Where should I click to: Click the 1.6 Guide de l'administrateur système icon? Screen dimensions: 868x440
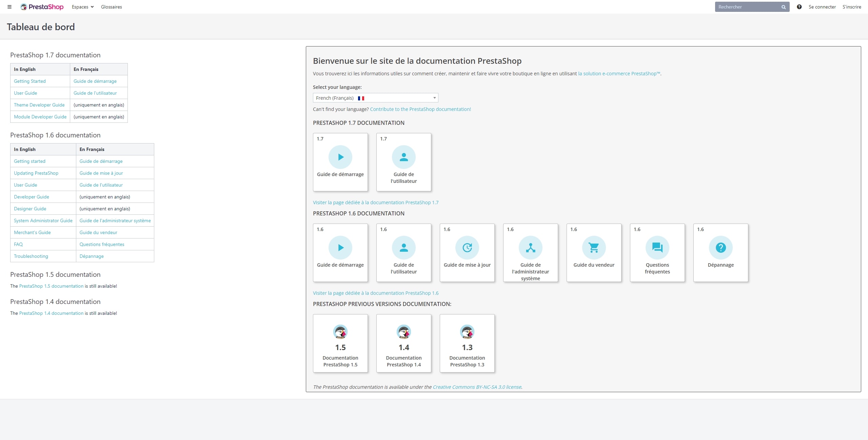coord(530,248)
